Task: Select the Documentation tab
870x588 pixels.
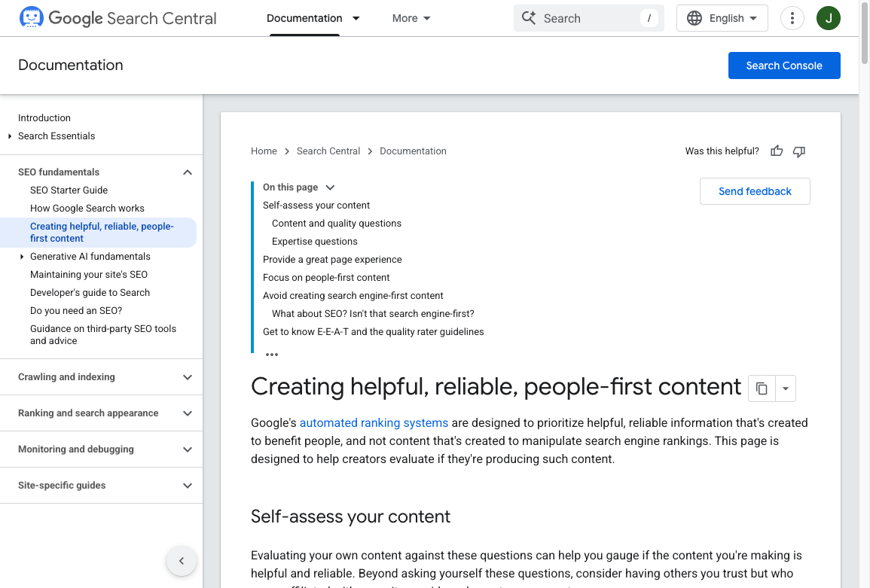Action: tap(304, 18)
